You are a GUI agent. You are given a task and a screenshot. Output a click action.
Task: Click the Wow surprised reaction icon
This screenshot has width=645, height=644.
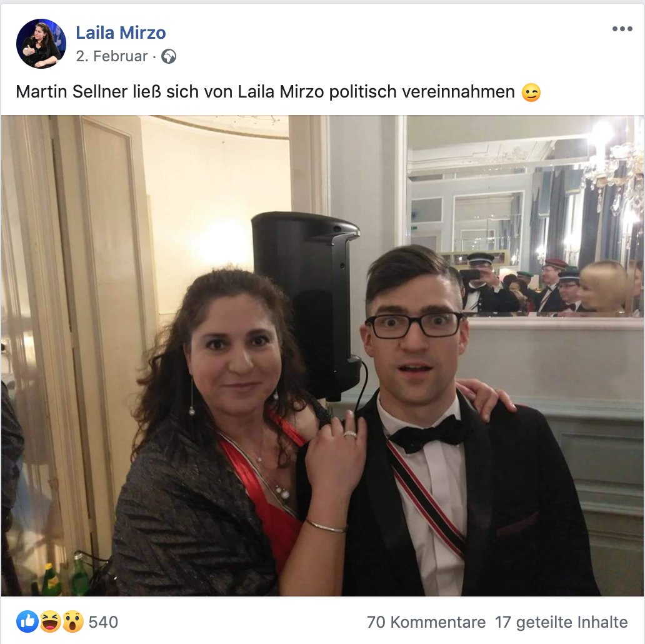coord(72,621)
